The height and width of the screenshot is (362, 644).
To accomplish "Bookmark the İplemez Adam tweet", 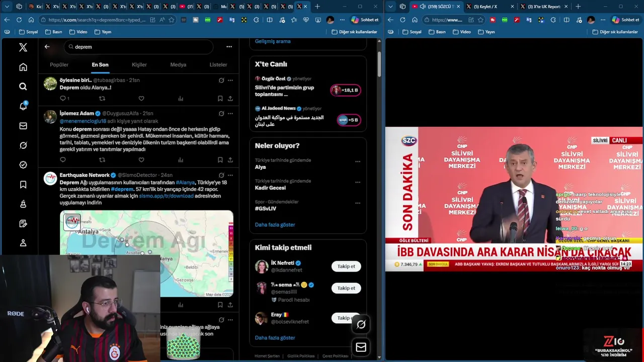I will (x=220, y=160).
